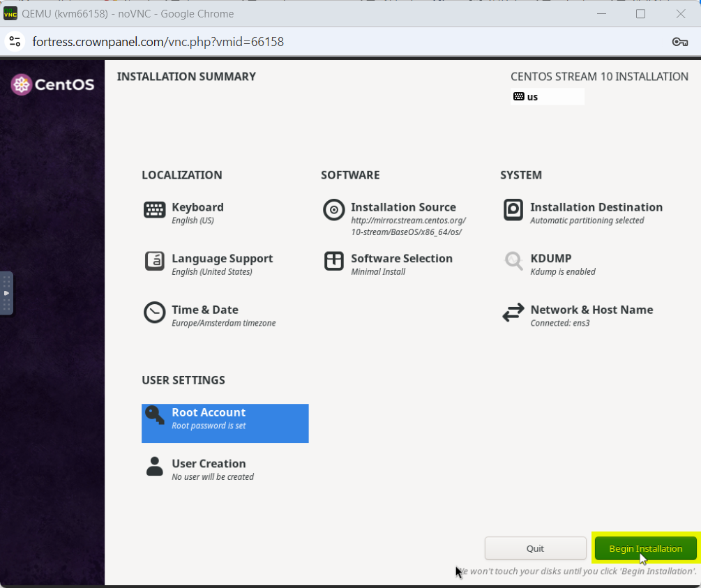Click the LOCALIZATION section heading
The image size is (701, 588).
[x=182, y=175]
